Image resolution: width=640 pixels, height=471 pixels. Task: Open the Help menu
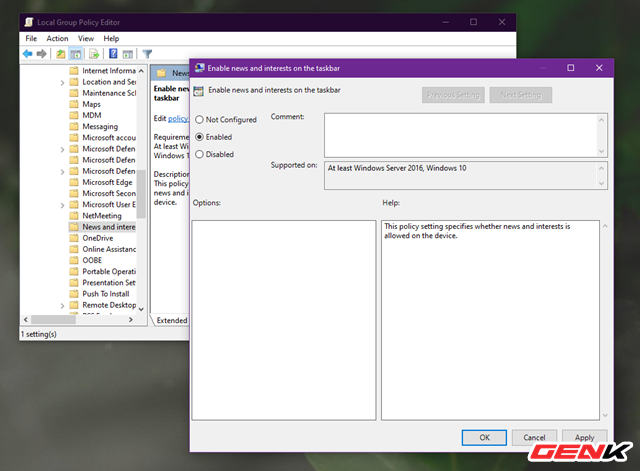(x=111, y=38)
